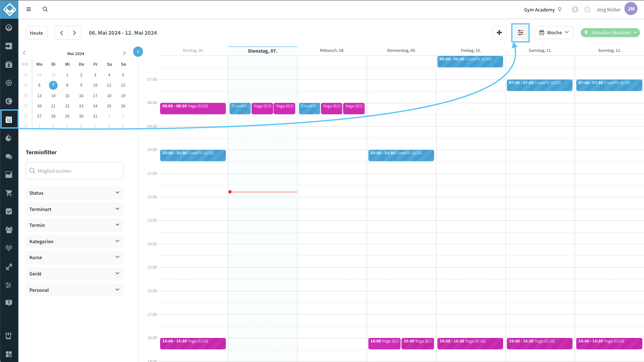Open Monday 18:00 - 18:30 Yoga appointment
Viewport: 644px width, 362px height.
pyautogui.click(x=193, y=344)
